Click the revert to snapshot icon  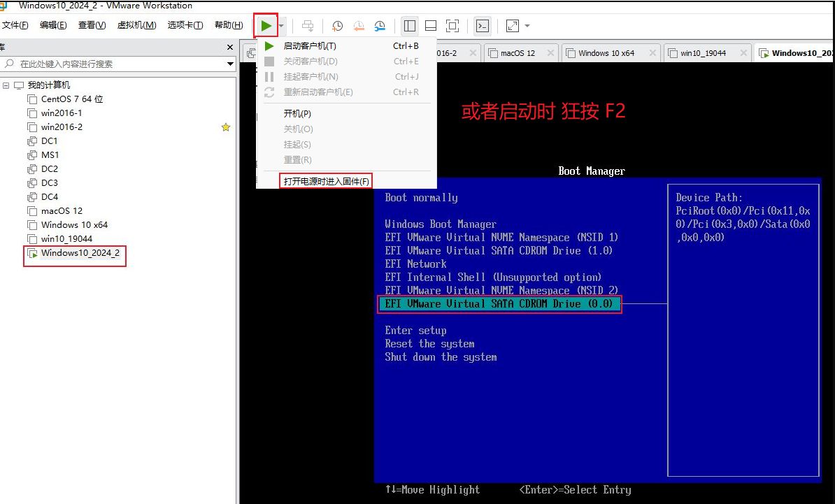click(359, 26)
